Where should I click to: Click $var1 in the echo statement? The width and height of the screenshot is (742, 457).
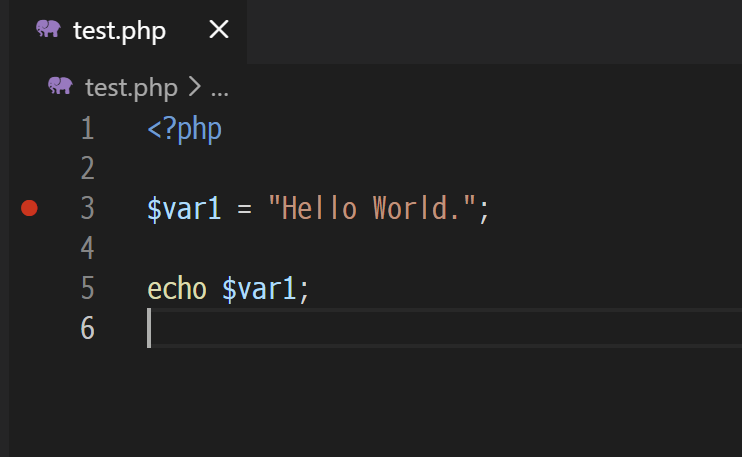click(260, 289)
